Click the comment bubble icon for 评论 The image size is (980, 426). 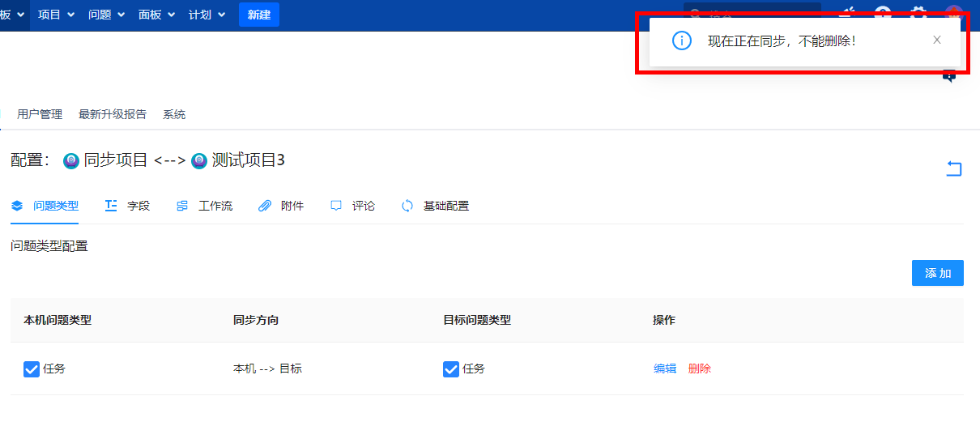(x=336, y=206)
